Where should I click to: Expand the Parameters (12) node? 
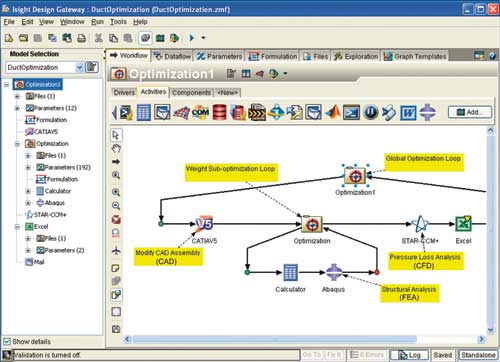point(17,108)
